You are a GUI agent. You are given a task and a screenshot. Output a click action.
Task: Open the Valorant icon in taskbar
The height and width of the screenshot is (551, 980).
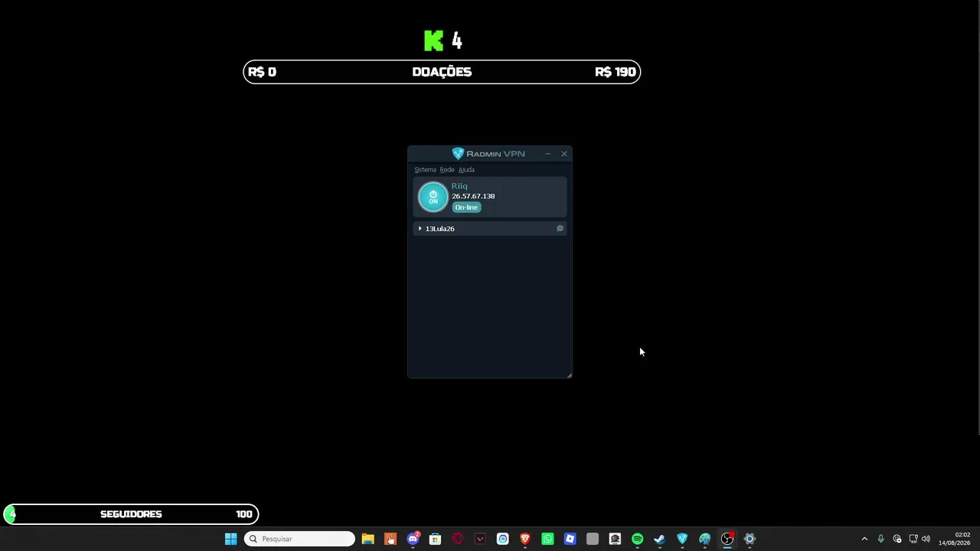point(480,539)
